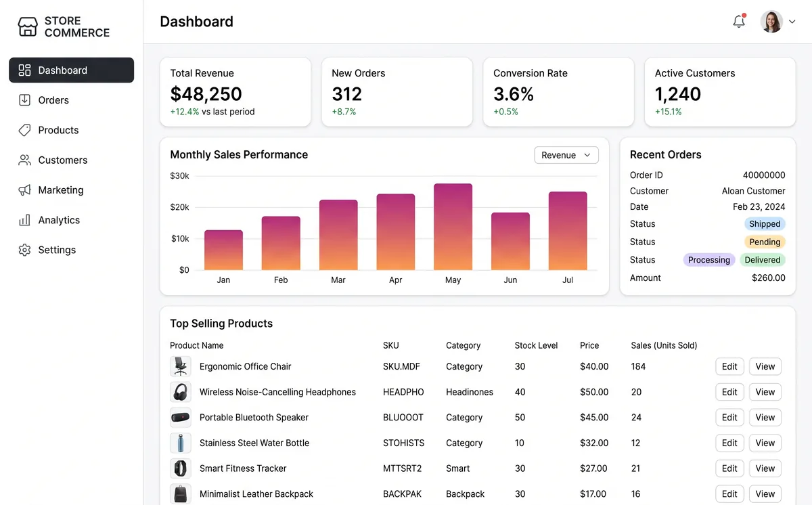Click the HEADPHO SKU cell
This screenshot has height=505, width=812.
point(403,392)
